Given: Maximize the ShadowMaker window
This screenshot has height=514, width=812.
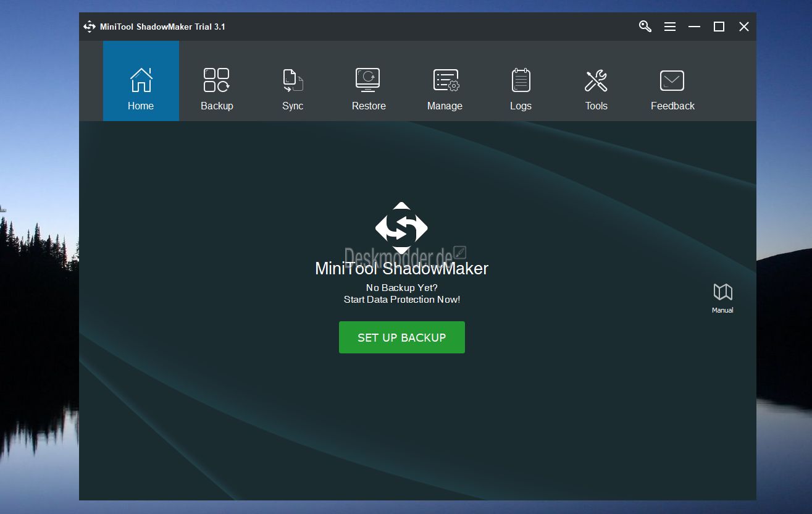Looking at the screenshot, I should pyautogui.click(x=719, y=27).
